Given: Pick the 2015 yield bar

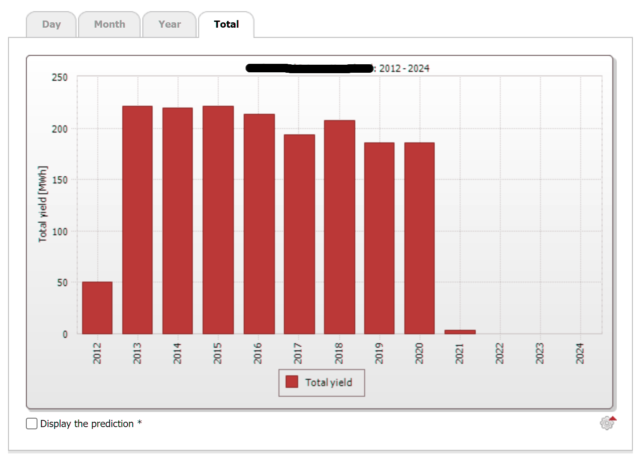Looking at the screenshot, I should (x=218, y=220).
